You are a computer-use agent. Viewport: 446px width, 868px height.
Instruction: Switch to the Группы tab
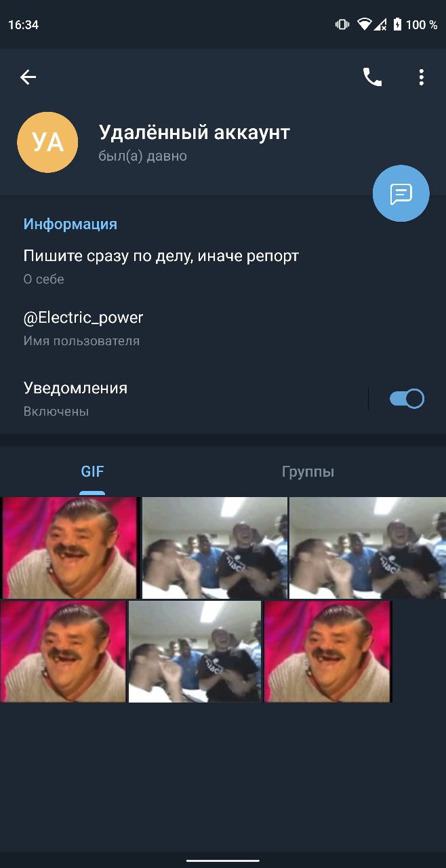[308, 472]
